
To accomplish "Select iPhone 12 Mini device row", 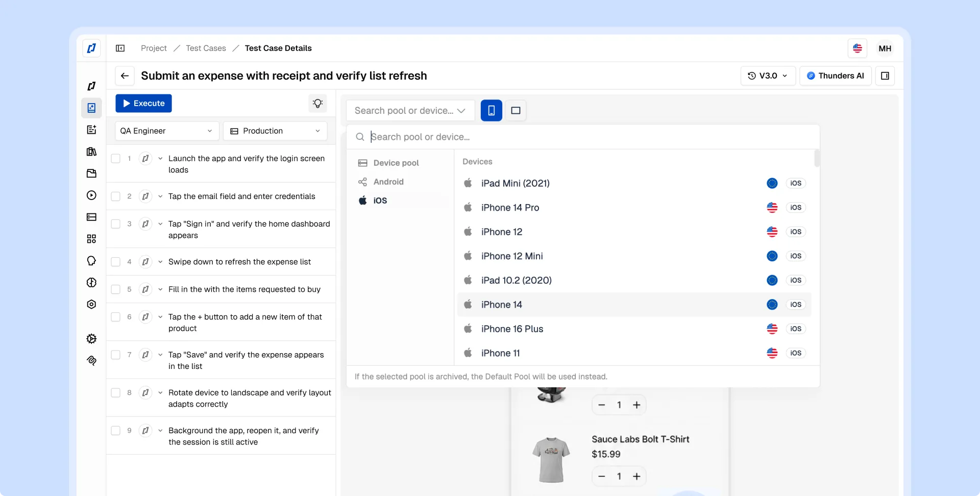I will (x=634, y=256).
